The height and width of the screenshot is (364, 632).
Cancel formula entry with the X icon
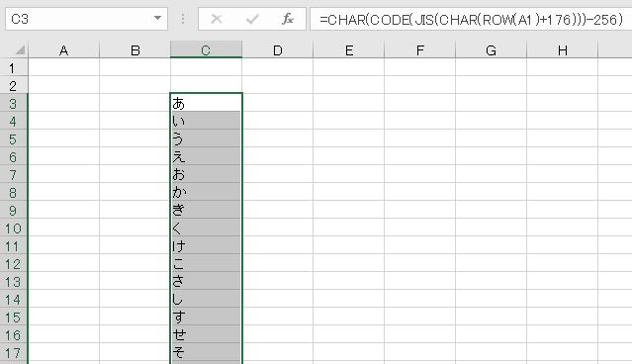[x=217, y=19]
